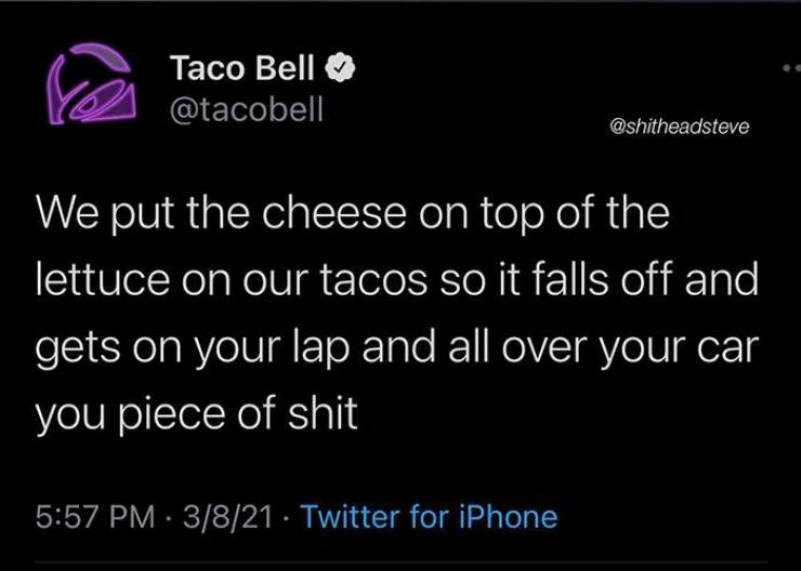Click the verified checkmark badge
This screenshot has width=801, height=571.
pyautogui.click(x=341, y=67)
